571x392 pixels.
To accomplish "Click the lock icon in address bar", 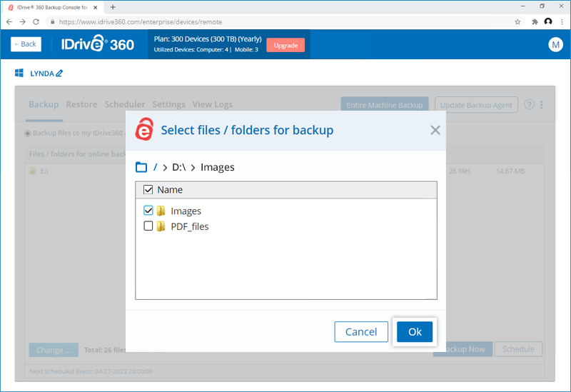I will (x=52, y=22).
